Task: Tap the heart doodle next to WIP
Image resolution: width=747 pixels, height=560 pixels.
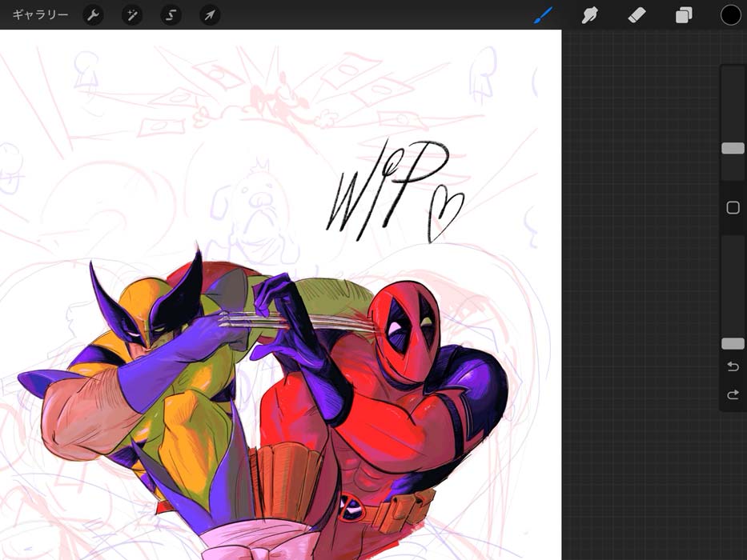Action: [444, 212]
